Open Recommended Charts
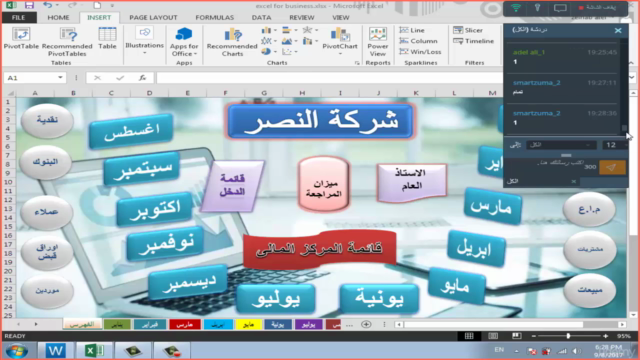 [x=232, y=42]
